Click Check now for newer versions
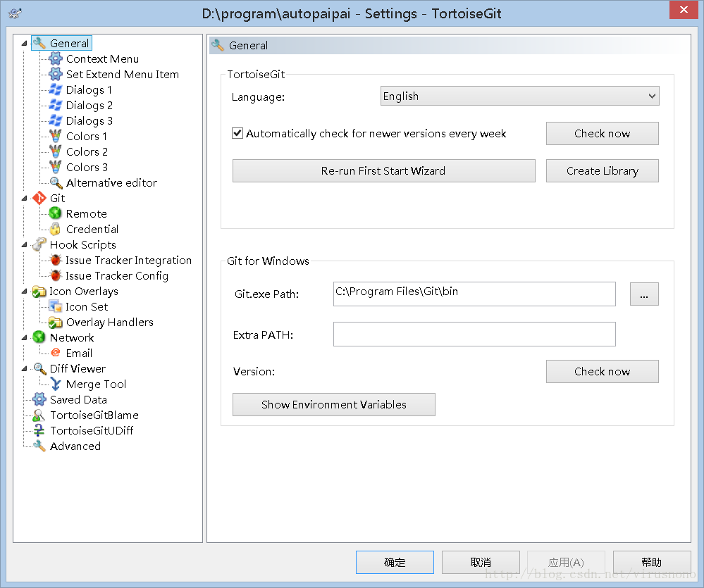The height and width of the screenshot is (588, 704). (x=602, y=133)
